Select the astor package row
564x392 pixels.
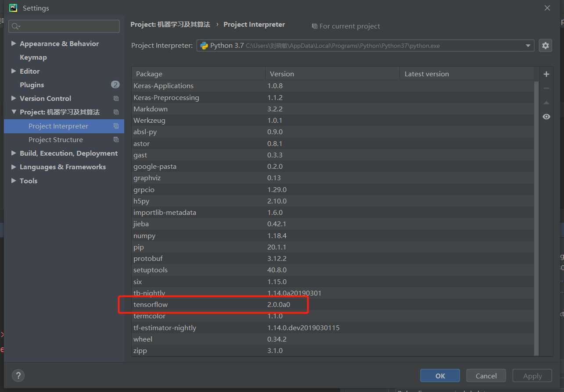[x=333, y=143]
